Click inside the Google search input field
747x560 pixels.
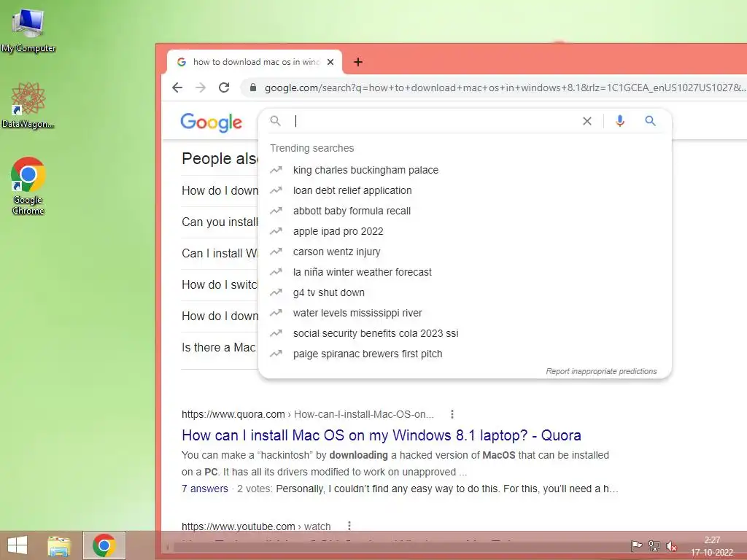point(433,121)
